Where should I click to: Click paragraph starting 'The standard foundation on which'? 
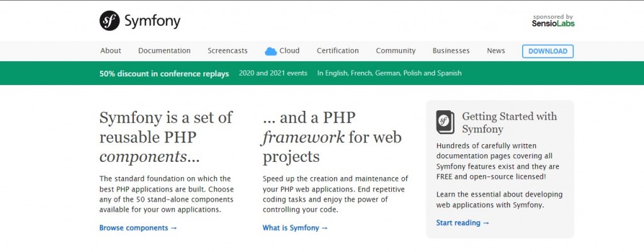pyautogui.click(x=166, y=194)
